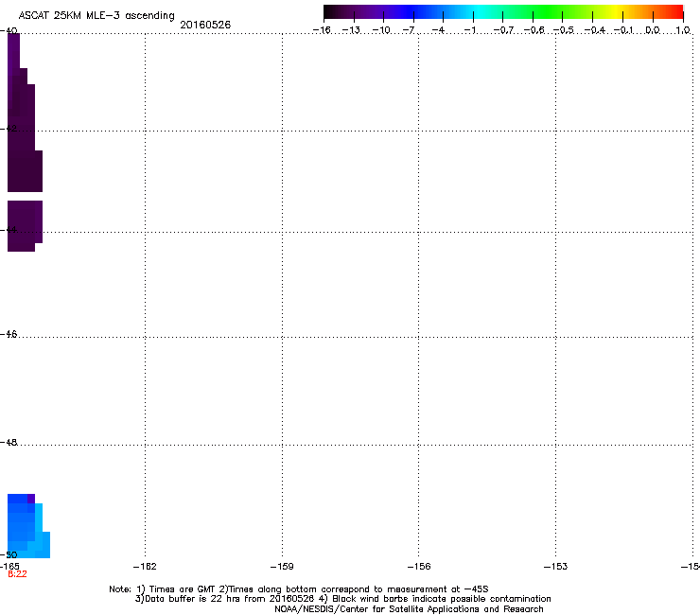
Task: Click the -44 latitude axis label
Action: [9, 230]
